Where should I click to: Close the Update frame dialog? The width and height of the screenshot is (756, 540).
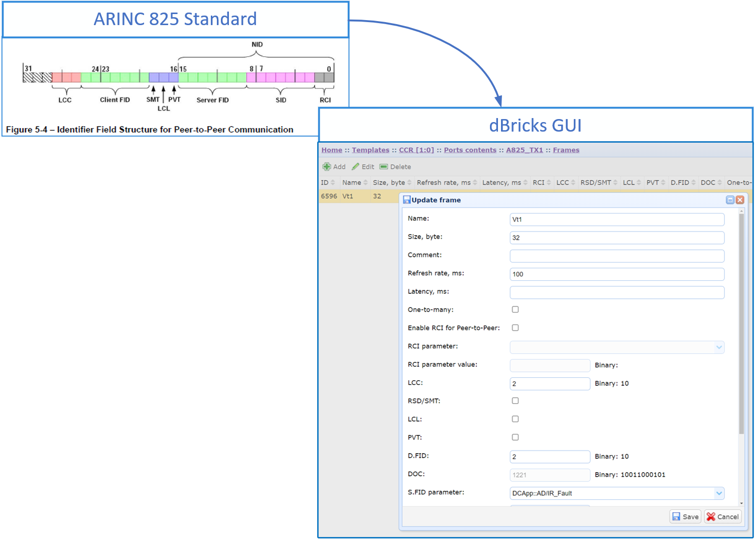pyautogui.click(x=740, y=200)
